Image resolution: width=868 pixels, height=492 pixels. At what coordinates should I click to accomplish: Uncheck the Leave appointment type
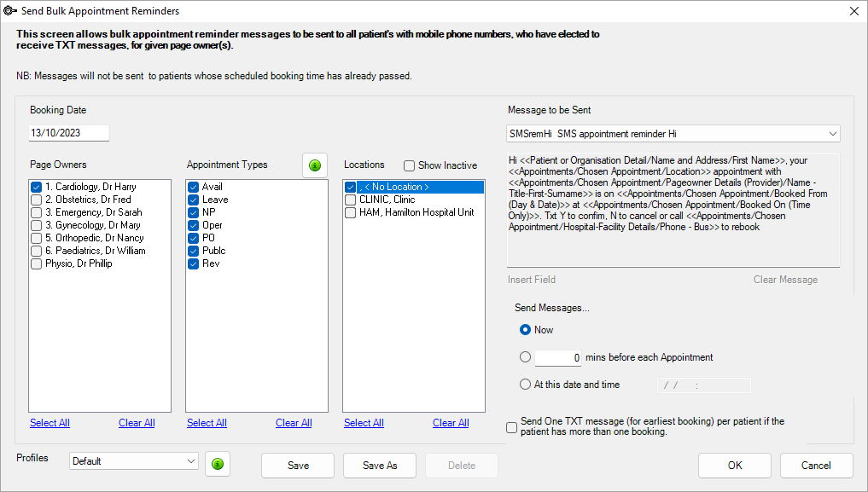coord(193,200)
